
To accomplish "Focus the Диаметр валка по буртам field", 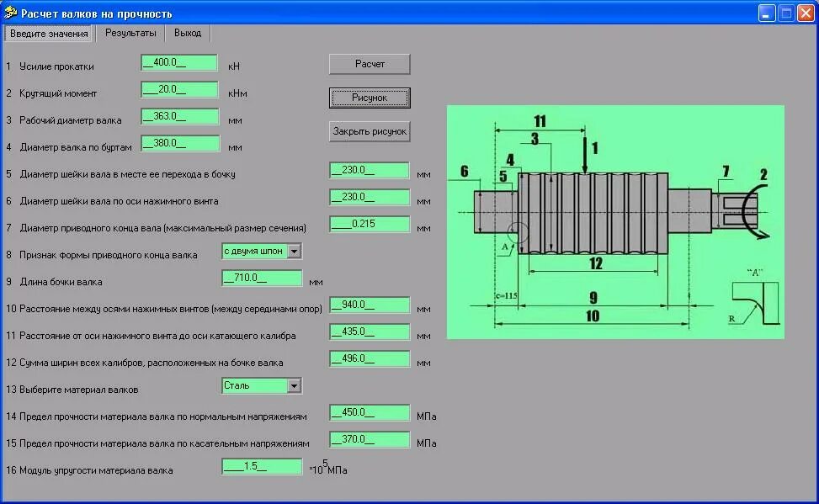I will point(180,143).
